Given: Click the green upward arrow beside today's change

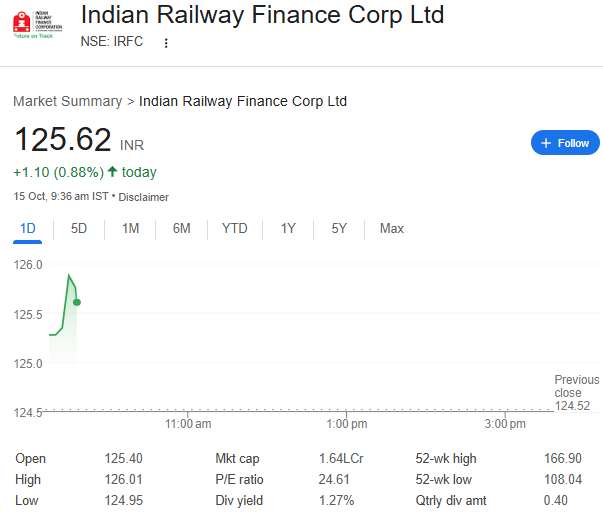Looking at the screenshot, I should click(x=112, y=172).
